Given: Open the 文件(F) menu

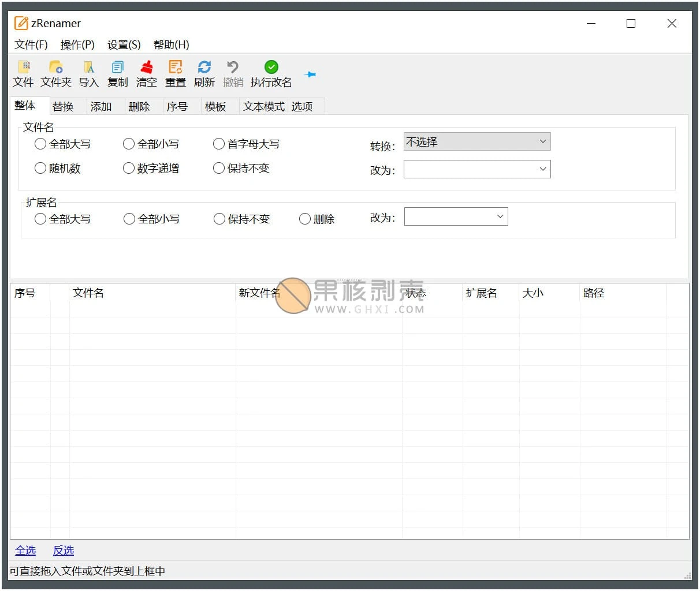Looking at the screenshot, I should pos(31,44).
